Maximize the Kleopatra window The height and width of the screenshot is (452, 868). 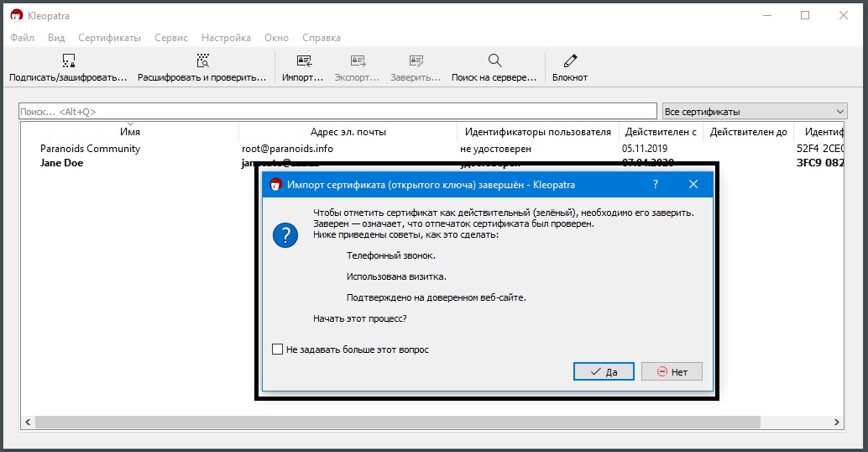point(805,15)
